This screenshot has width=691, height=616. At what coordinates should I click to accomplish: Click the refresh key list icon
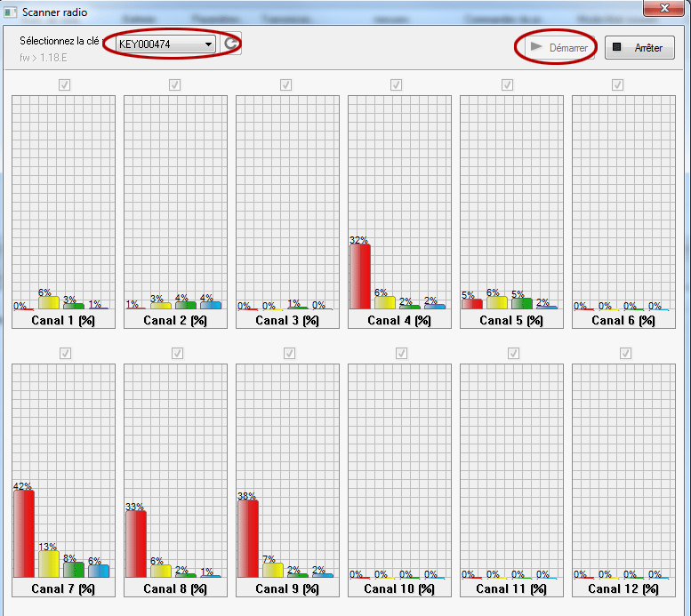pos(231,44)
